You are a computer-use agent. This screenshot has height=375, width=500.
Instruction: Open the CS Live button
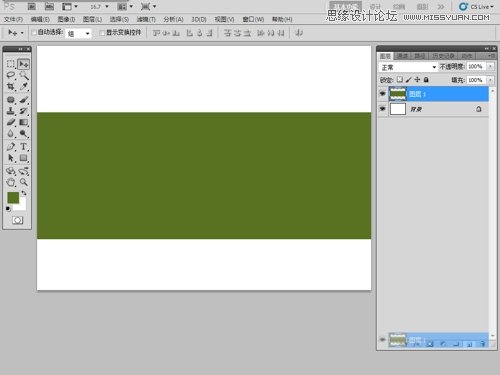point(476,7)
